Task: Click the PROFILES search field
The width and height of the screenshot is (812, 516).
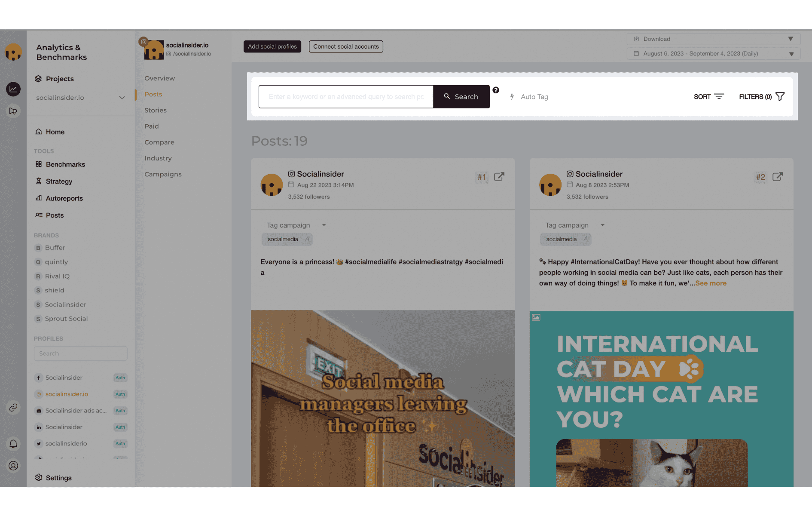Action: (81, 353)
